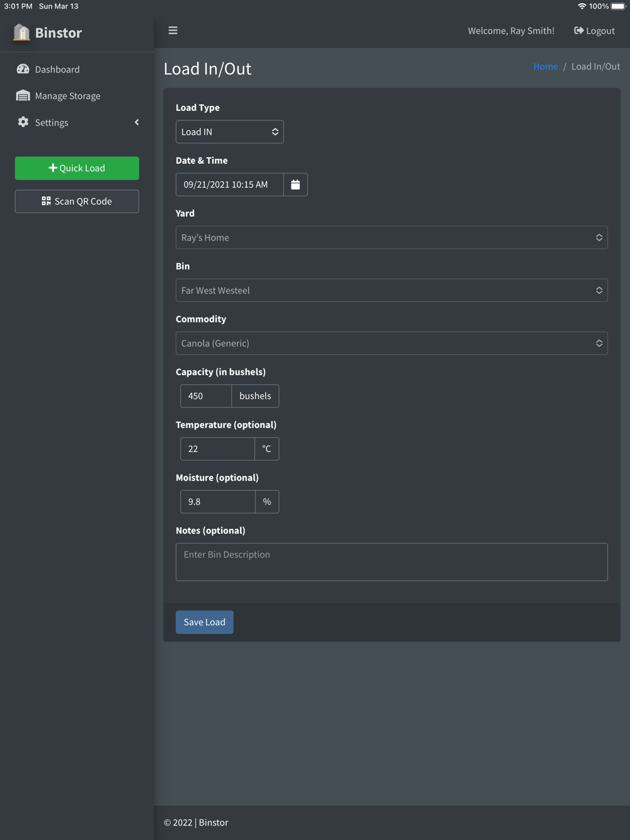Screen dimensions: 630x840
Task: Toggle the hamburger sidebar menu icon
Action: (173, 30)
